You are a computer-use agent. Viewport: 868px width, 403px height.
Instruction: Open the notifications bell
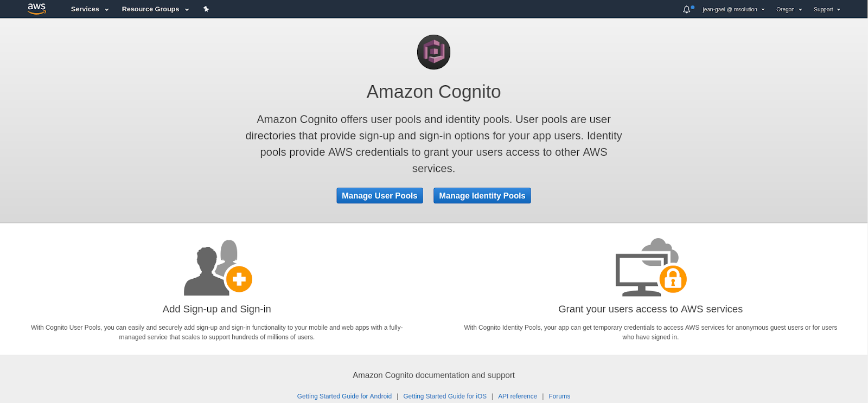pos(687,9)
